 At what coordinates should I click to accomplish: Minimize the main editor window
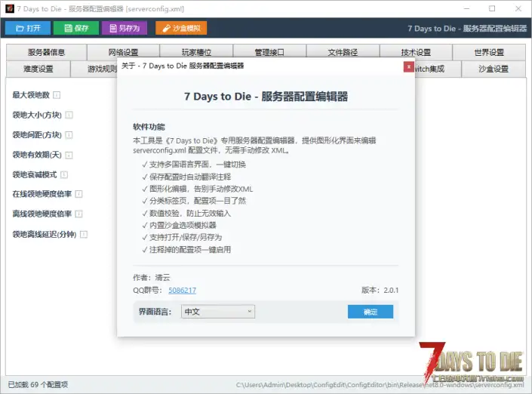tap(467, 9)
